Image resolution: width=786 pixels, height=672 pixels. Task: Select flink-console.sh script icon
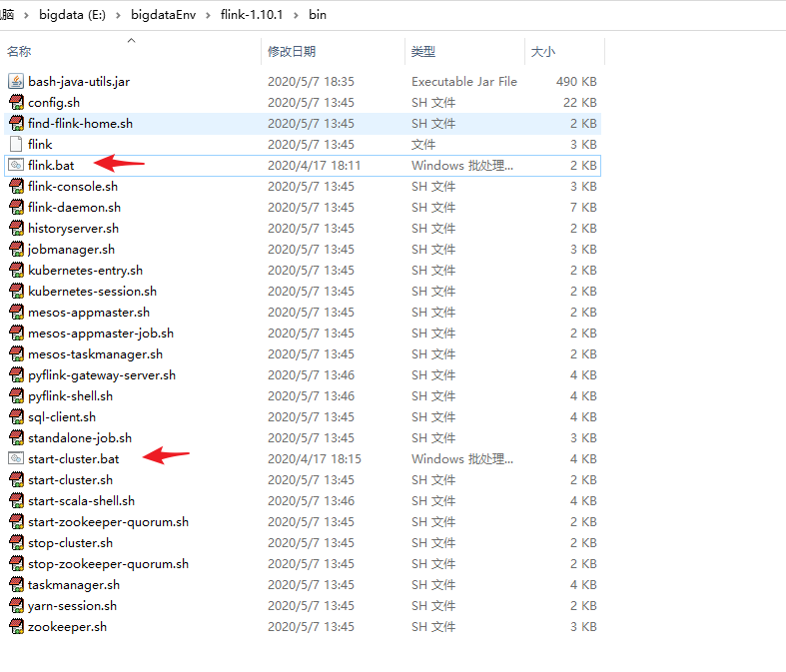tap(16, 187)
